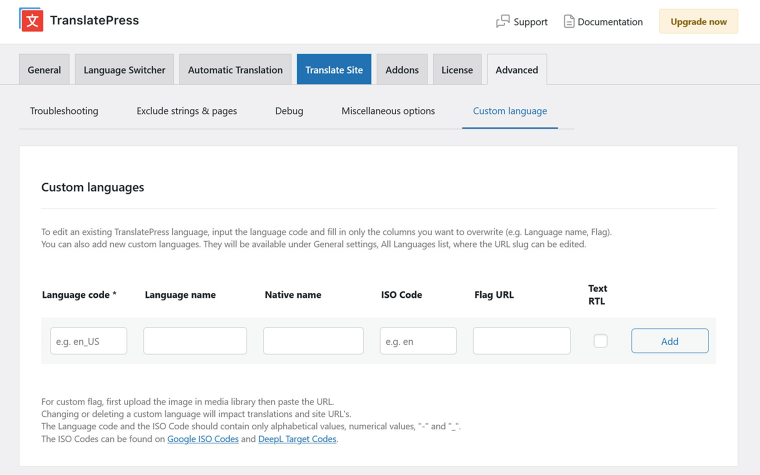Click the Text RTL column header

tap(597, 295)
